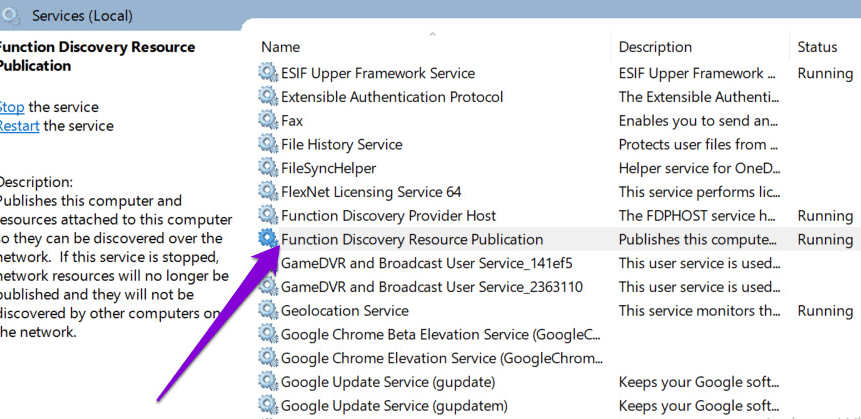Image resolution: width=861 pixels, height=419 pixels.
Task: Click the File History Service gear icon
Action: pyautogui.click(x=268, y=144)
